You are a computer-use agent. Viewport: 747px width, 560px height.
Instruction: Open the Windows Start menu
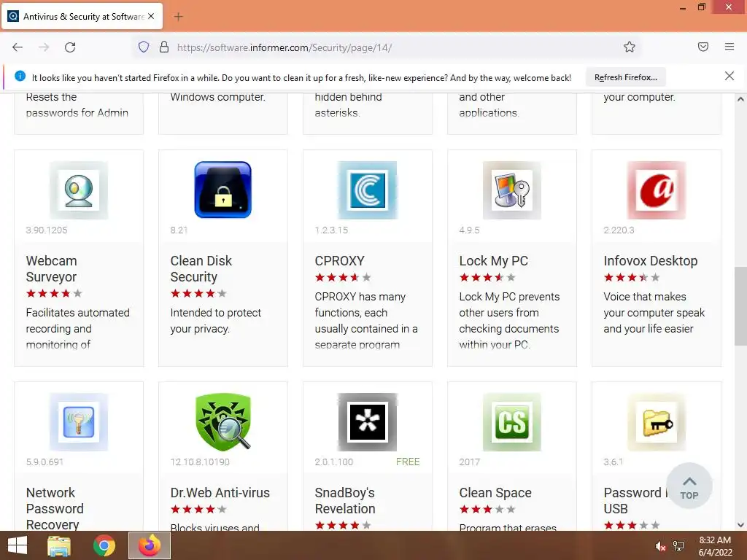[18, 545]
